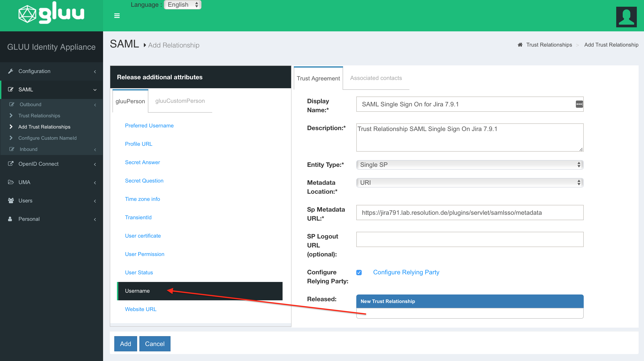This screenshot has width=644, height=361.
Task: Select the Time zone info attribute
Action: click(x=142, y=199)
